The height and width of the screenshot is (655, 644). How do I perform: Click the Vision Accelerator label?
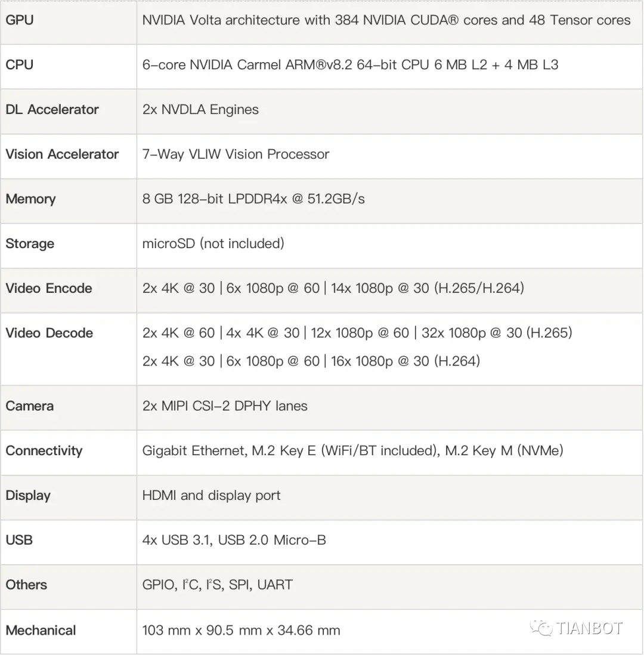coord(62,154)
